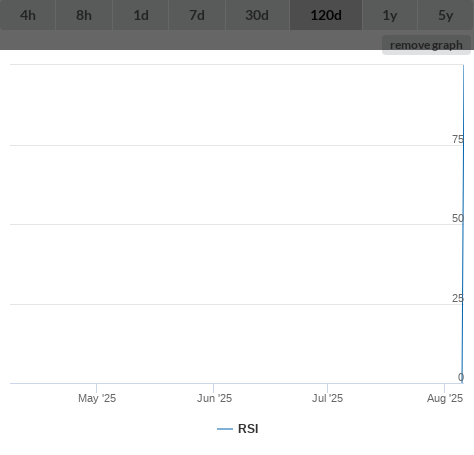
Task: Click the blue RSI legend line swatch
Action: pyautogui.click(x=225, y=429)
